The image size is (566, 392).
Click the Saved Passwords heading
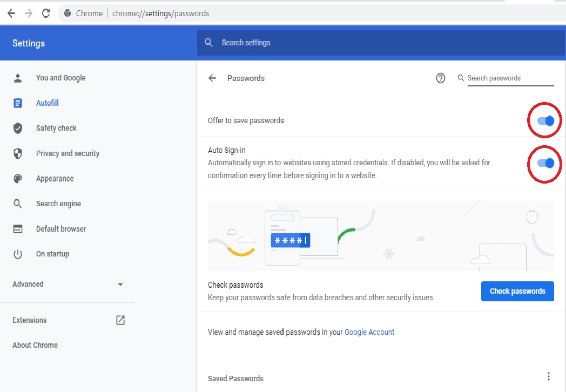tap(235, 379)
